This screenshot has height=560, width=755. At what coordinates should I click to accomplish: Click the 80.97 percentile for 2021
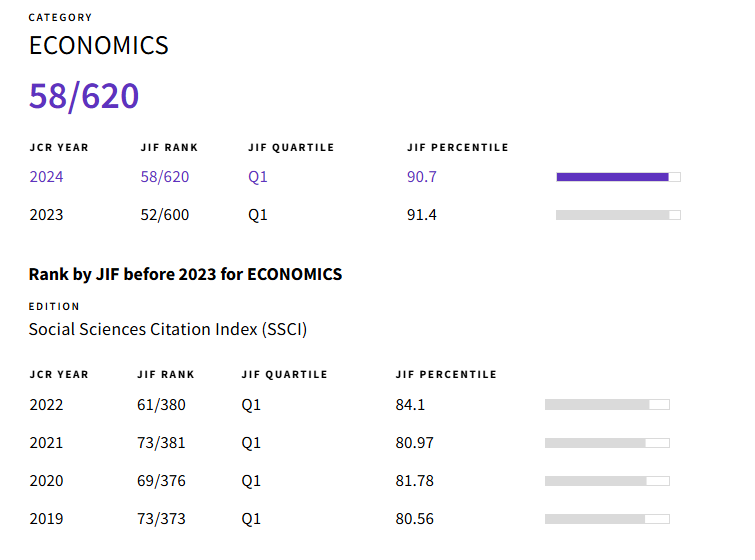[414, 443]
